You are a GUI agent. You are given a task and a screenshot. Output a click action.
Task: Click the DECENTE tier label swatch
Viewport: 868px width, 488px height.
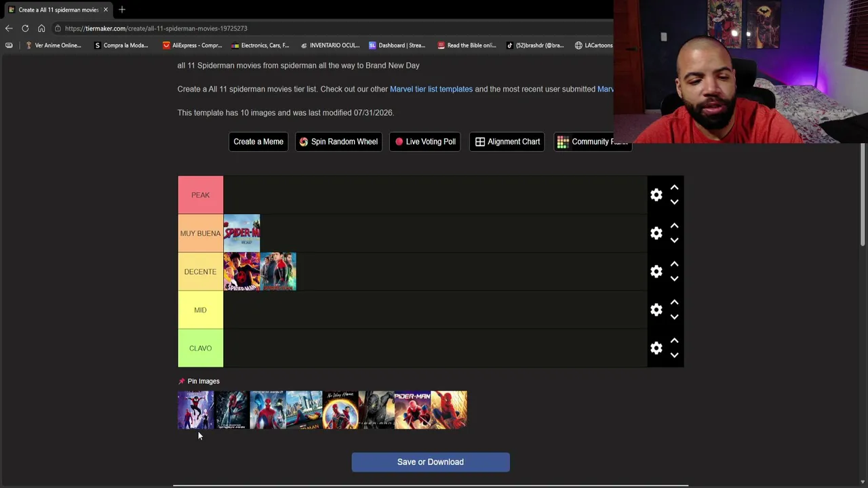tap(200, 272)
